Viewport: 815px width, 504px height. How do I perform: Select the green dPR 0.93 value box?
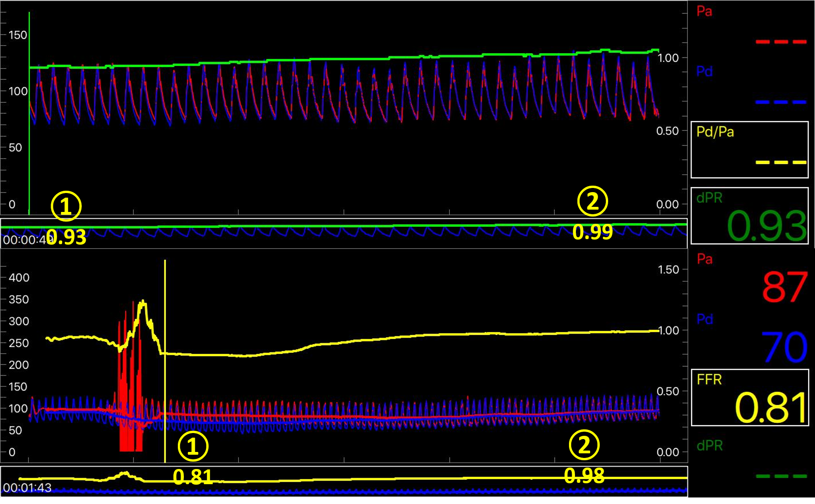pos(750,216)
